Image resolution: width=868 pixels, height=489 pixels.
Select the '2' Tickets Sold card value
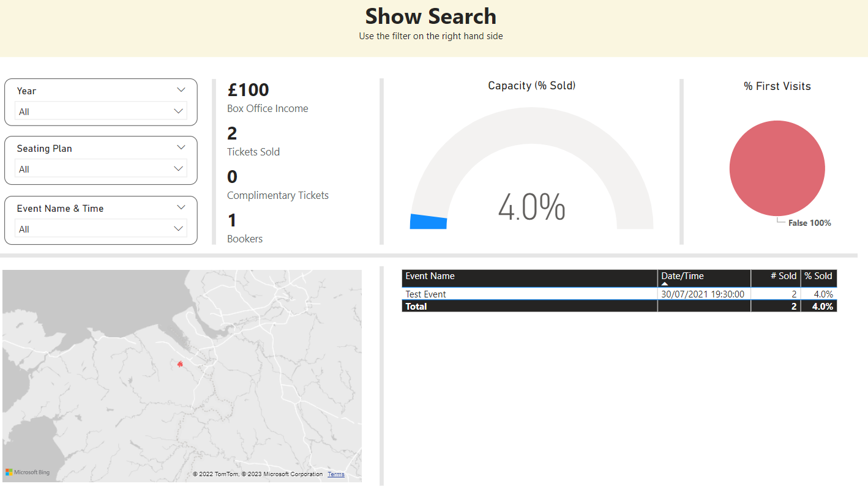pos(232,133)
